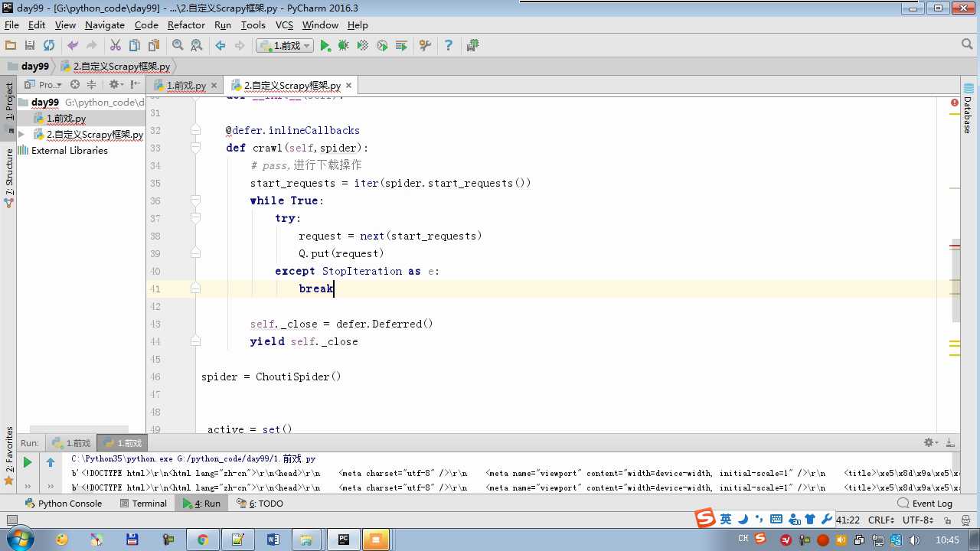Collapse the try block fold marker on line 37

(196, 218)
